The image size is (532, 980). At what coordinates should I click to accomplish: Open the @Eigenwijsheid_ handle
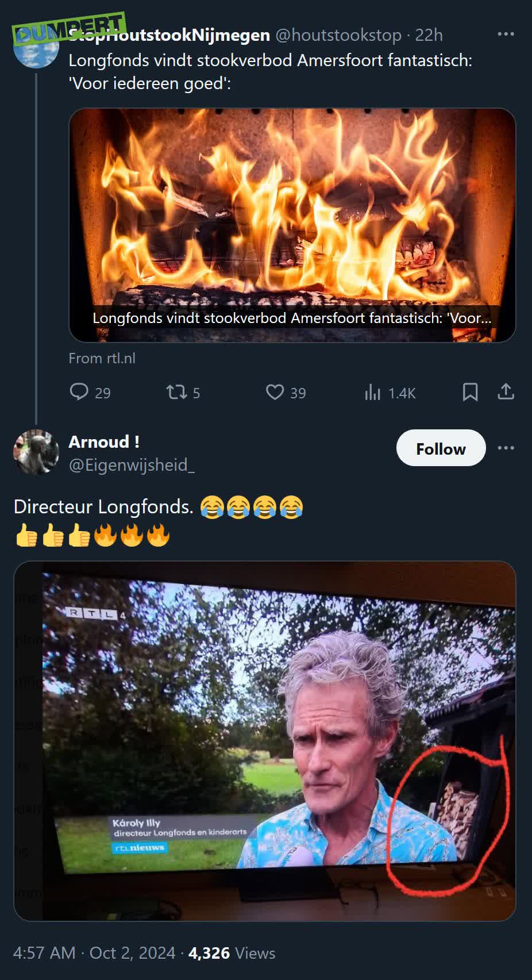point(132,464)
